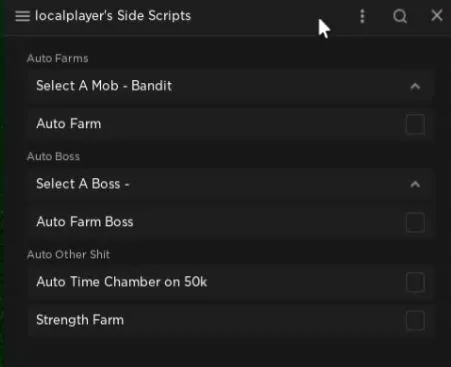Close the Side Scripts panel
The image size is (451, 367).
point(437,15)
